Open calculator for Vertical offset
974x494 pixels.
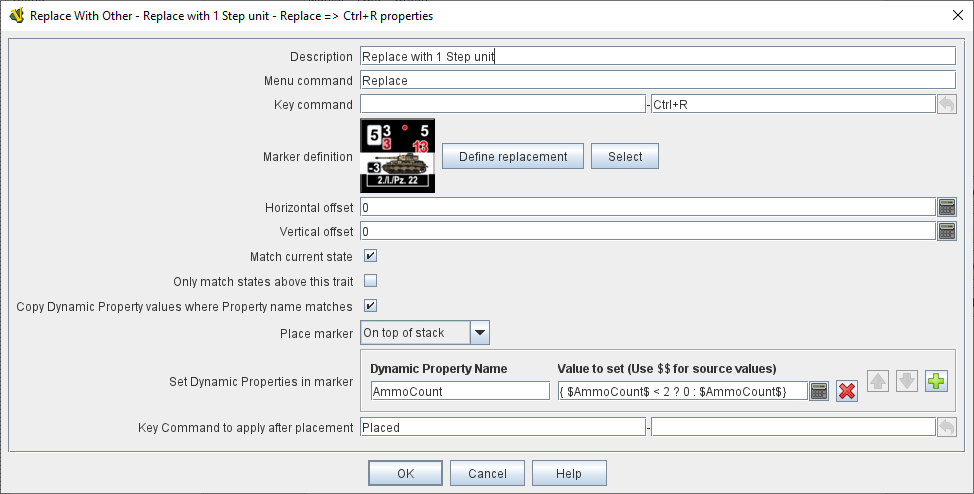(946, 231)
